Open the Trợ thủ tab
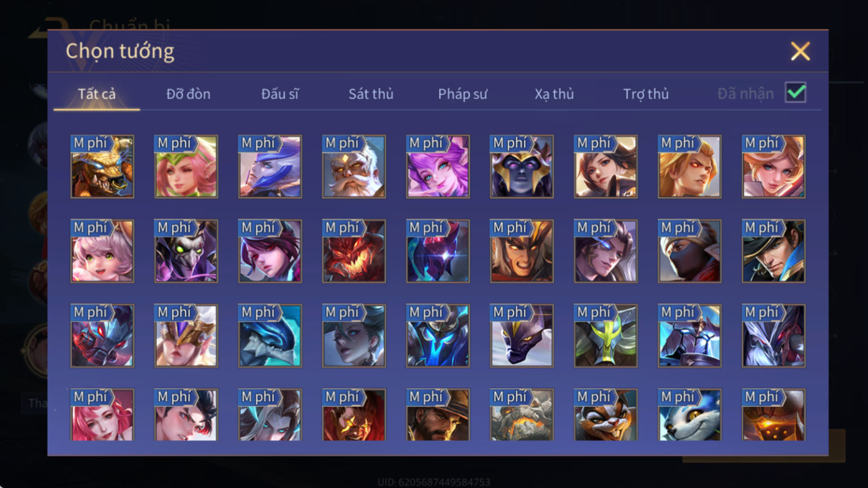The width and height of the screenshot is (868, 488). point(646,94)
